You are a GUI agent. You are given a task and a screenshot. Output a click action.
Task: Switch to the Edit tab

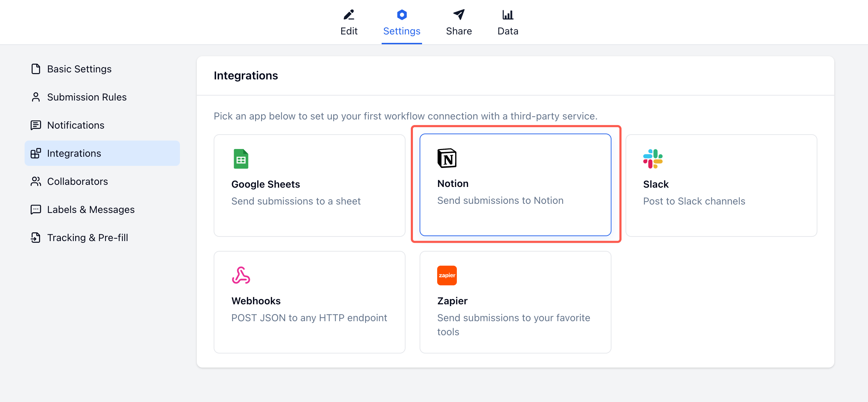click(x=349, y=22)
